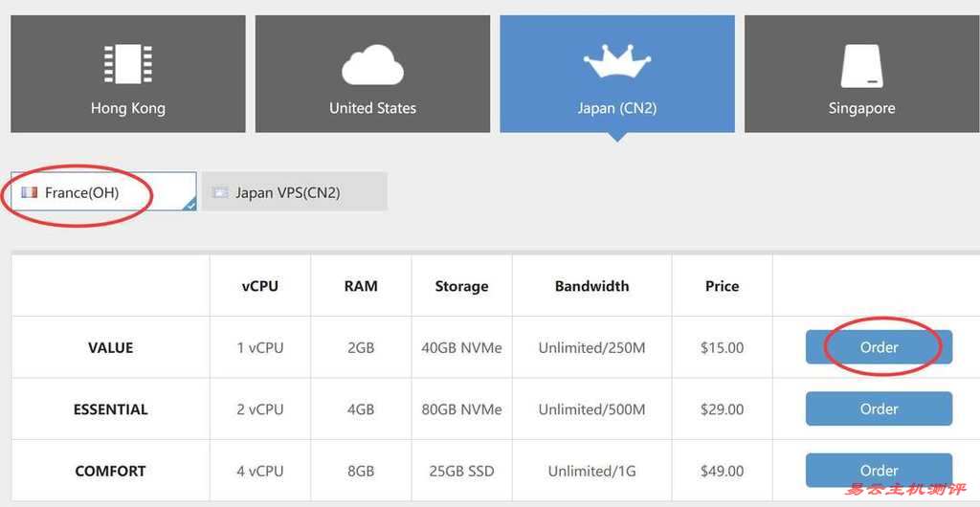Image resolution: width=980 pixels, height=507 pixels.
Task: Click the cloud icon above United States
Action: [x=372, y=64]
